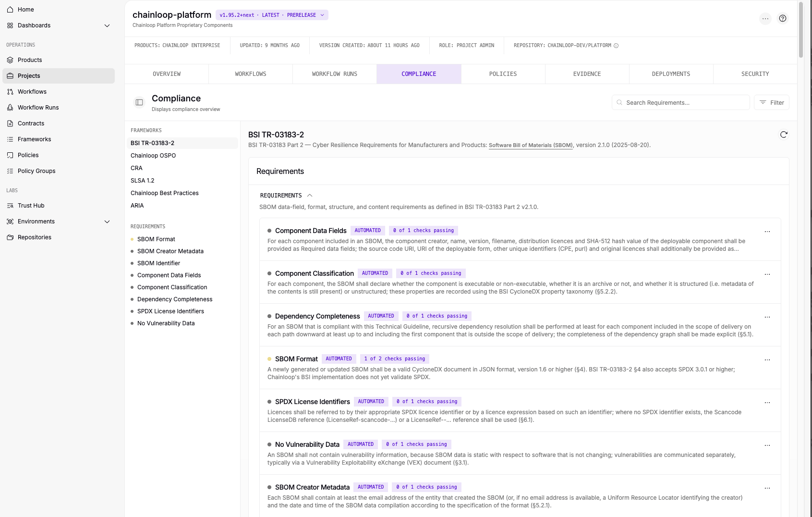This screenshot has width=812, height=517.
Task: Open the help question mark icon
Action: click(783, 18)
